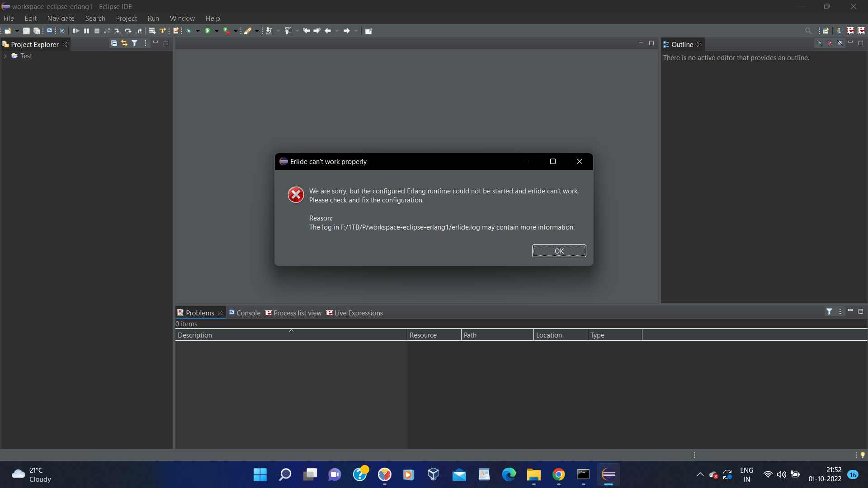Close the Outline view tab
The width and height of the screenshot is (868, 488).
(x=699, y=44)
